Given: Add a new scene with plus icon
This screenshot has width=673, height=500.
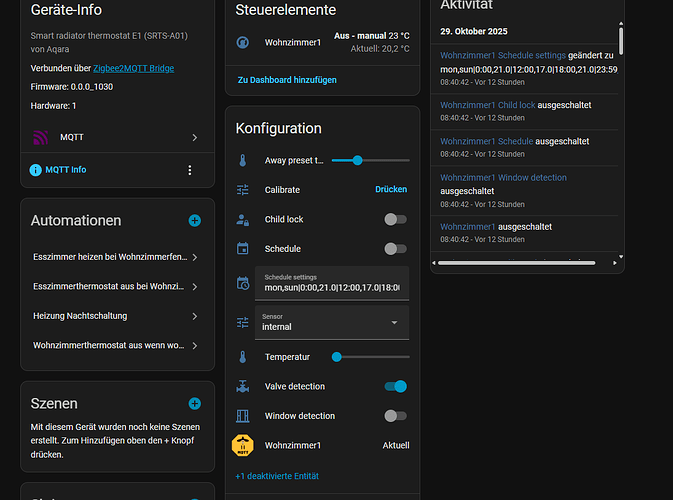Looking at the screenshot, I should click(x=194, y=403).
